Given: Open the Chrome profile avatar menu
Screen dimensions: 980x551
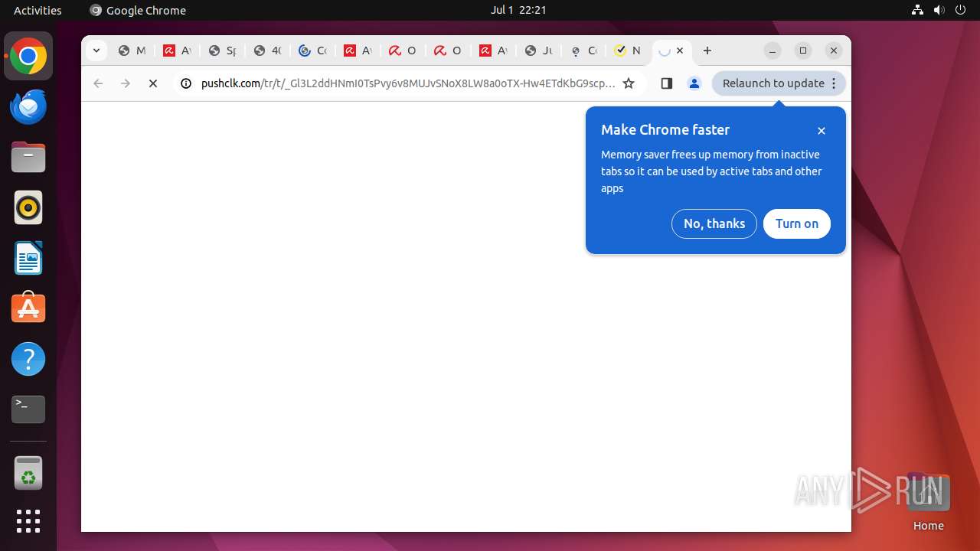Looking at the screenshot, I should (x=694, y=83).
